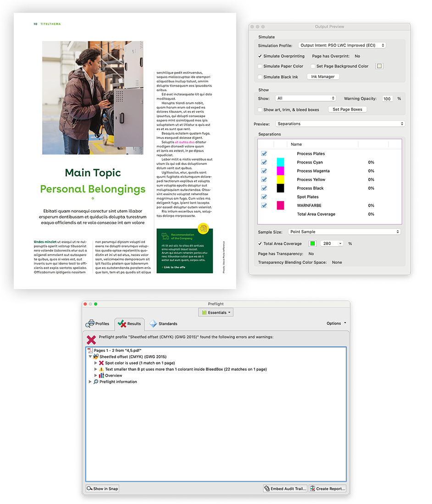Click the warning triangle beside Text smaller than 8 pt
The image size is (432, 504).
point(101,369)
